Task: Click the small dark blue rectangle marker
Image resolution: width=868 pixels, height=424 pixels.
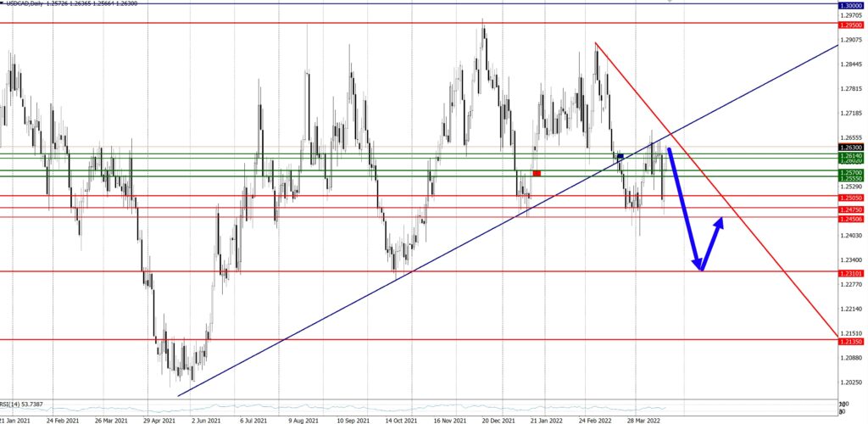Action: tap(620, 157)
